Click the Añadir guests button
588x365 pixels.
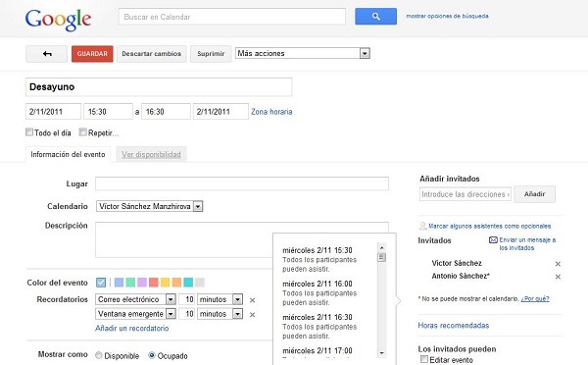coord(534,194)
